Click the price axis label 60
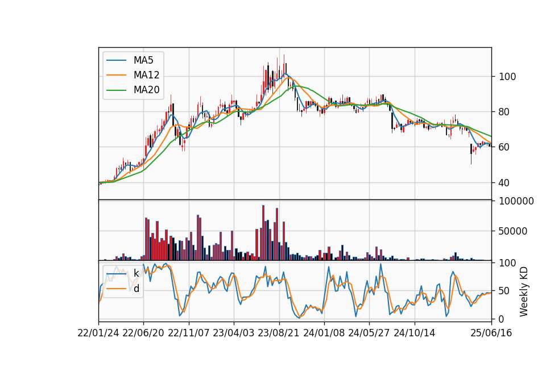 pos(504,147)
